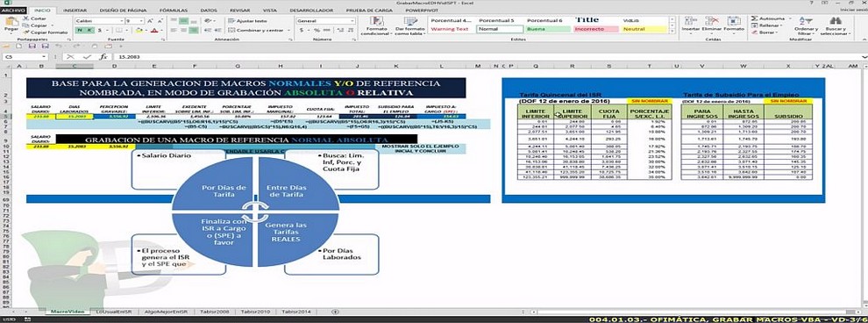This screenshot has width=868, height=323.
Task: Toggle bold N formatting button
Action: 80,30
